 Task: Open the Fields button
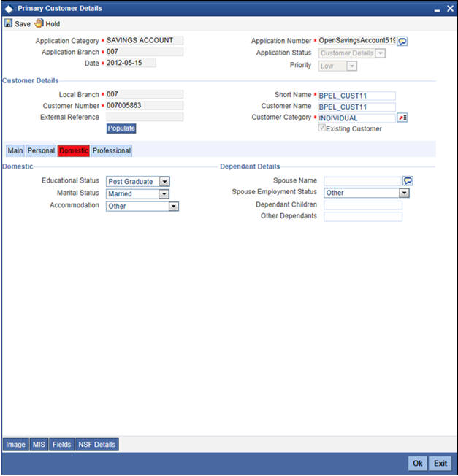61,445
